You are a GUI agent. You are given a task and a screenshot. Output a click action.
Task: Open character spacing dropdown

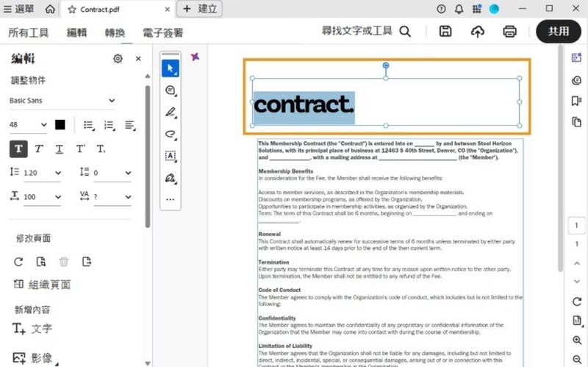pyautogui.click(x=112, y=197)
